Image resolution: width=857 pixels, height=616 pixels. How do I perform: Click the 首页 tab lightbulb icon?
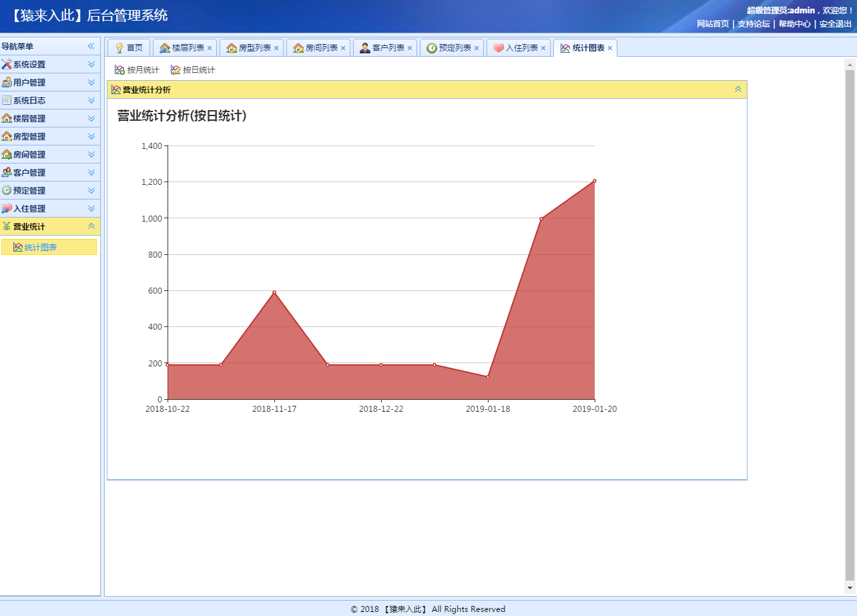click(x=119, y=48)
